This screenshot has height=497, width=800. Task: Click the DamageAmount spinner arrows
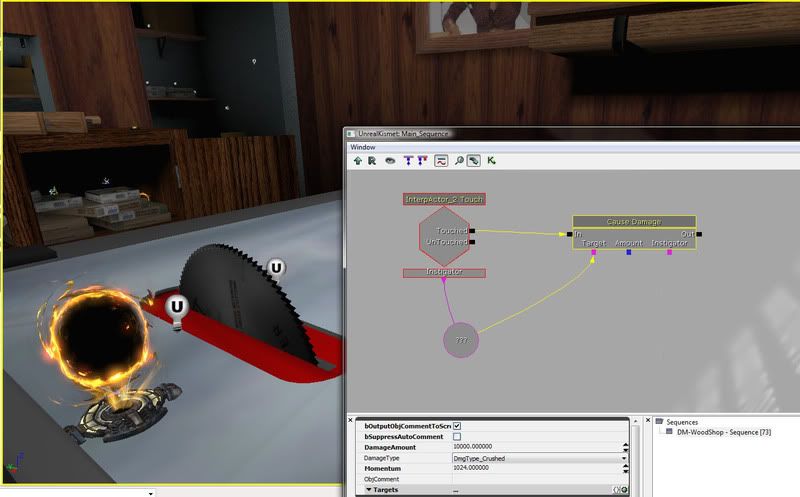(626, 447)
